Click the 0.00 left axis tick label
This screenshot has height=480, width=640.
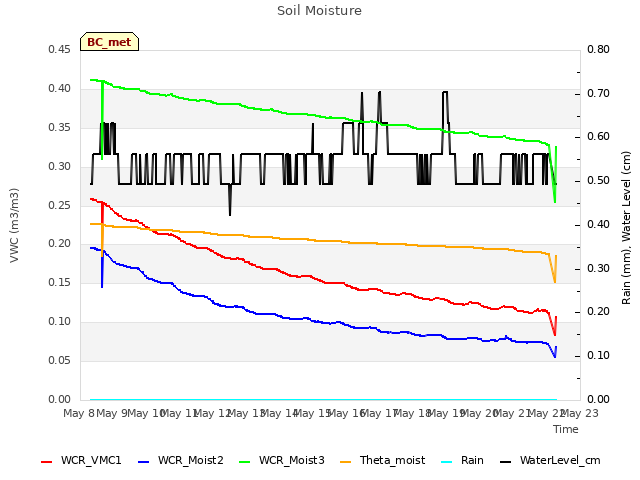coord(59,400)
